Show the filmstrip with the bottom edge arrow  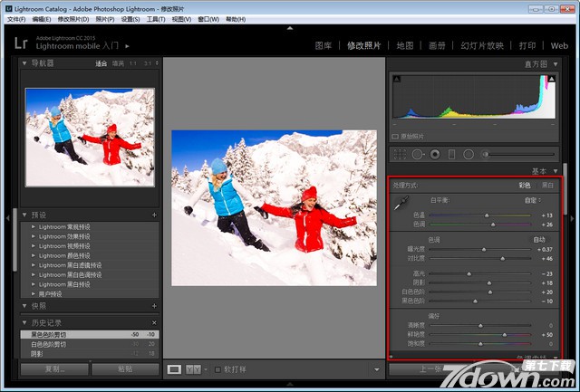tap(290, 385)
